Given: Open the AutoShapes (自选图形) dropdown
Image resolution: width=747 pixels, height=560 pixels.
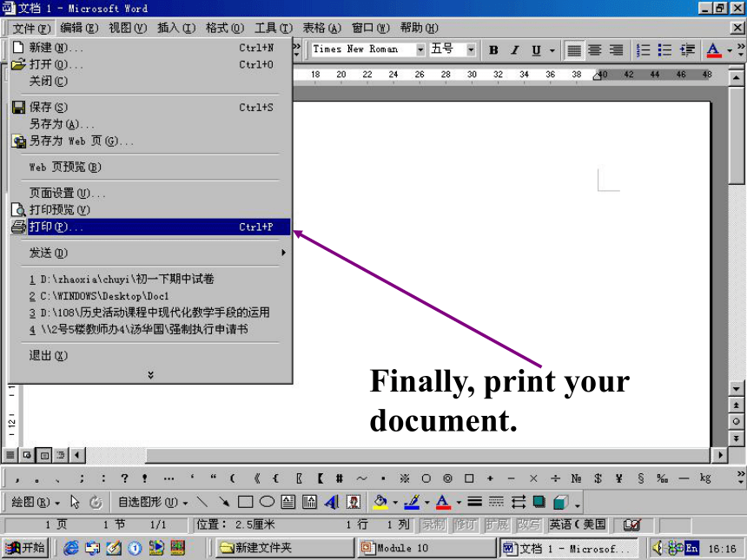Looking at the screenshot, I should coord(153,502).
